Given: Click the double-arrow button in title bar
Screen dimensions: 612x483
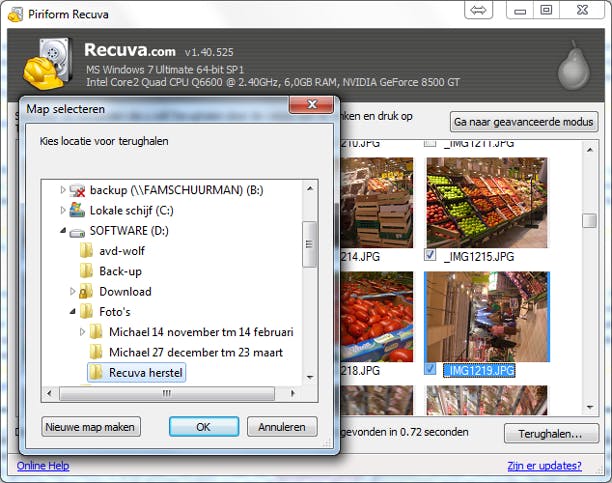Looking at the screenshot, I should [x=479, y=10].
